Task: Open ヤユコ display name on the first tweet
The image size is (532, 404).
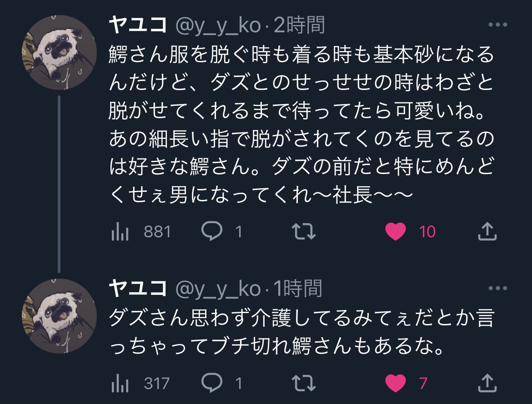Action: [x=138, y=25]
